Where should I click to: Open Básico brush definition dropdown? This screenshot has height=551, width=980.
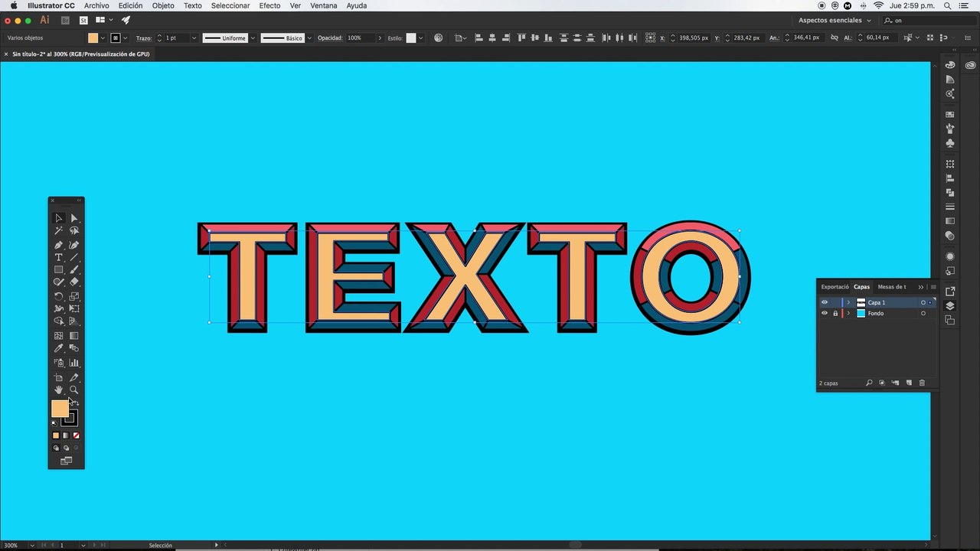[309, 37]
